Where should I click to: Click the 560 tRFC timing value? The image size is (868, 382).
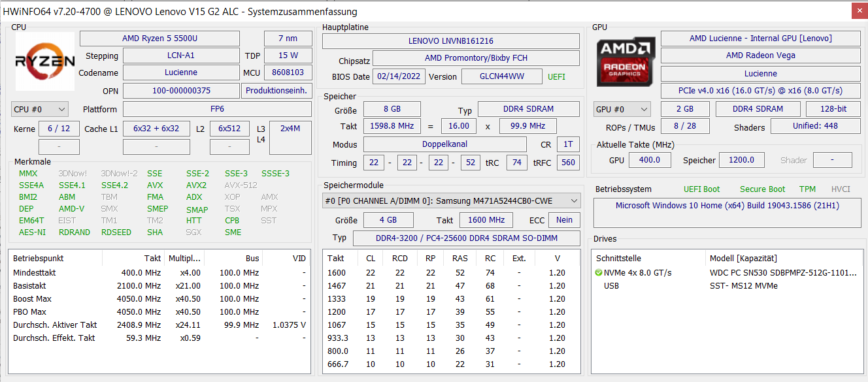[x=568, y=163]
